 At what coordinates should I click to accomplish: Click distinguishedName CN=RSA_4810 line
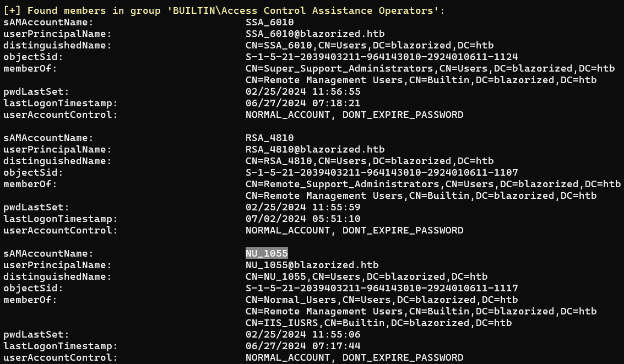[370, 161]
